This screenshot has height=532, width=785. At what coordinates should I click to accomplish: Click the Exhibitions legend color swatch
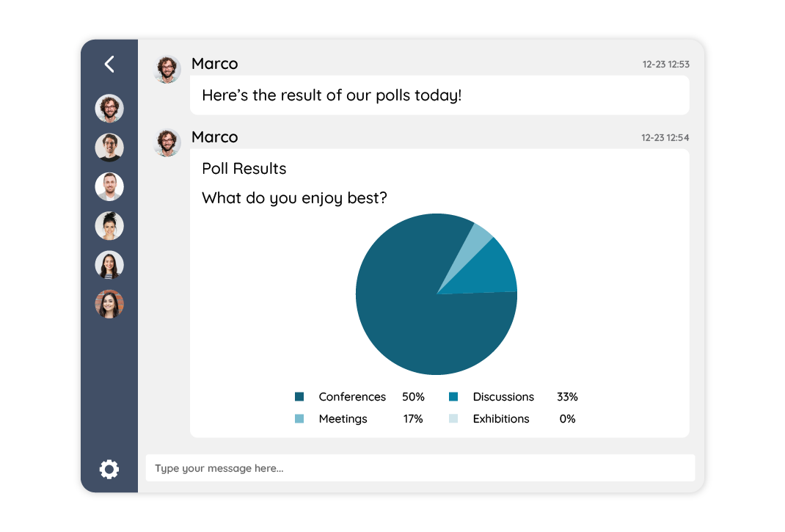pyautogui.click(x=453, y=419)
